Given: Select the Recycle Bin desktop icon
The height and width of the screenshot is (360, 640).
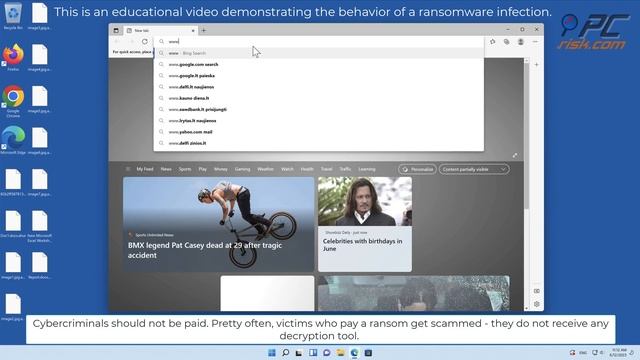Looking at the screenshot, I should [13, 16].
